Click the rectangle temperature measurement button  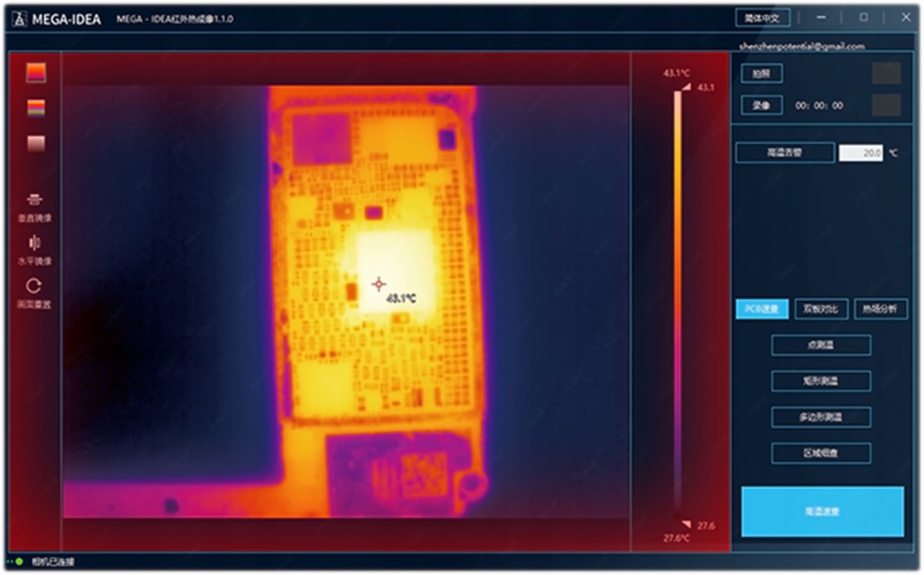pyautogui.click(x=821, y=381)
